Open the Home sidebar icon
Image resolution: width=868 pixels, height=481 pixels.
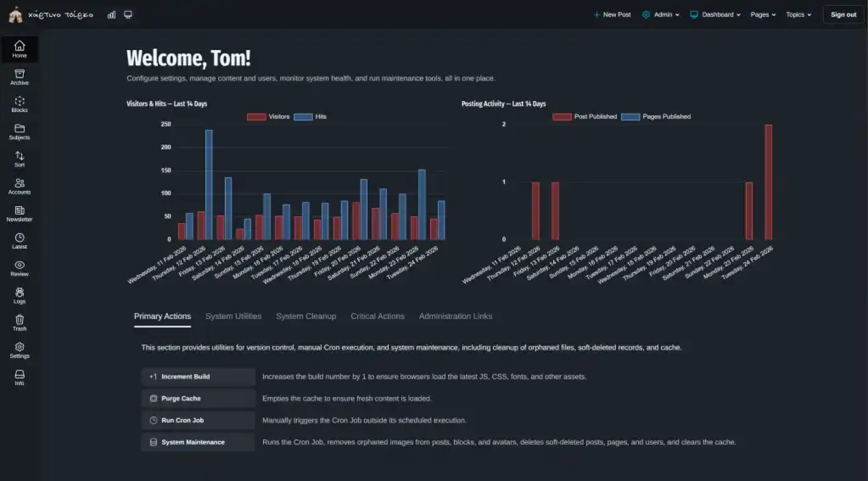coord(19,49)
